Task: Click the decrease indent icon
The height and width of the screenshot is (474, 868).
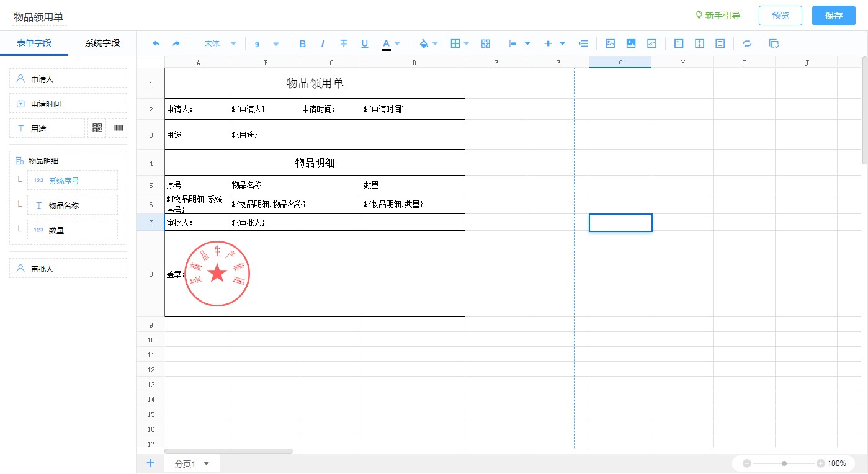Action: point(583,43)
